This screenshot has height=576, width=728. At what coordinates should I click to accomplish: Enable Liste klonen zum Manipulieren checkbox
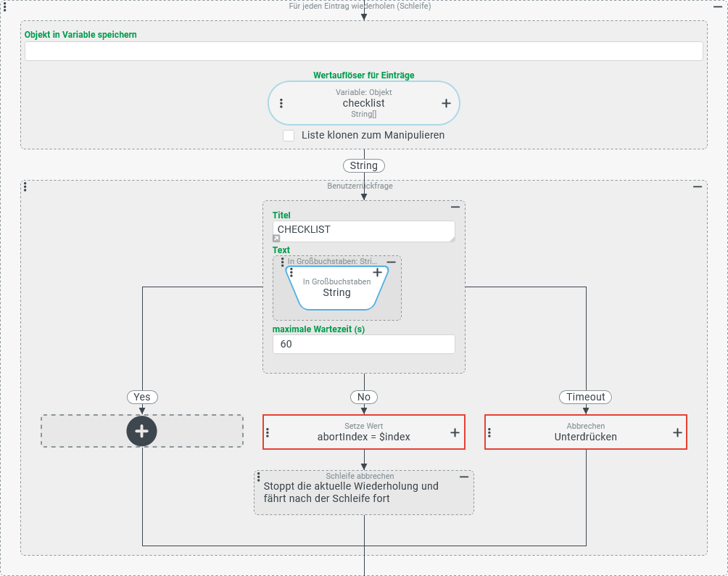coord(289,136)
